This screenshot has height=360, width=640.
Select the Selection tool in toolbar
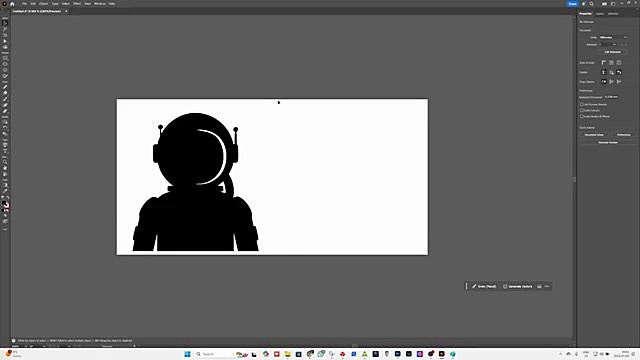tap(5, 23)
